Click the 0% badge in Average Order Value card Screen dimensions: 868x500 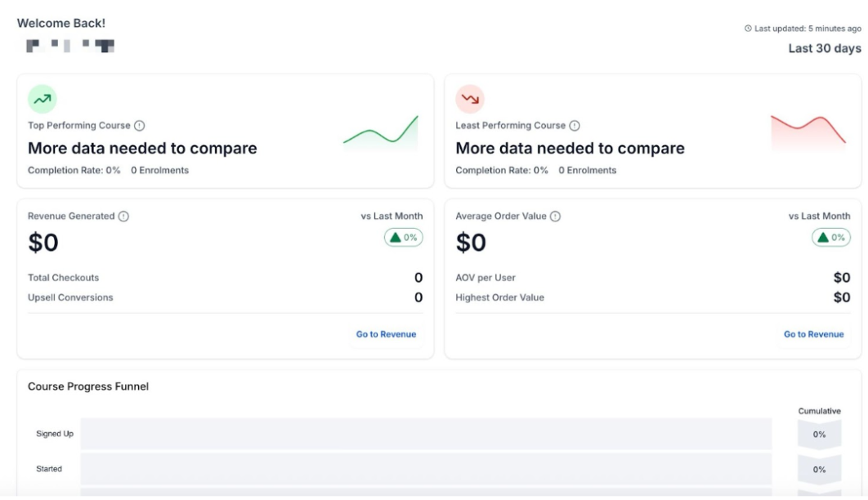[x=831, y=238]
